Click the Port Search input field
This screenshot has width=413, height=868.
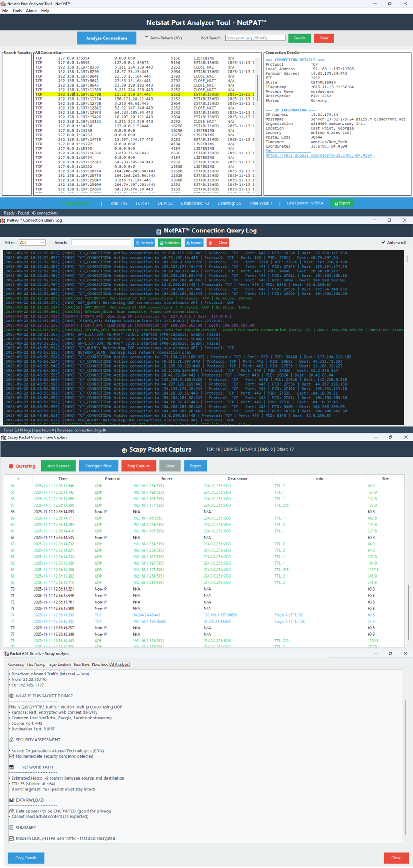pos(255,38)
